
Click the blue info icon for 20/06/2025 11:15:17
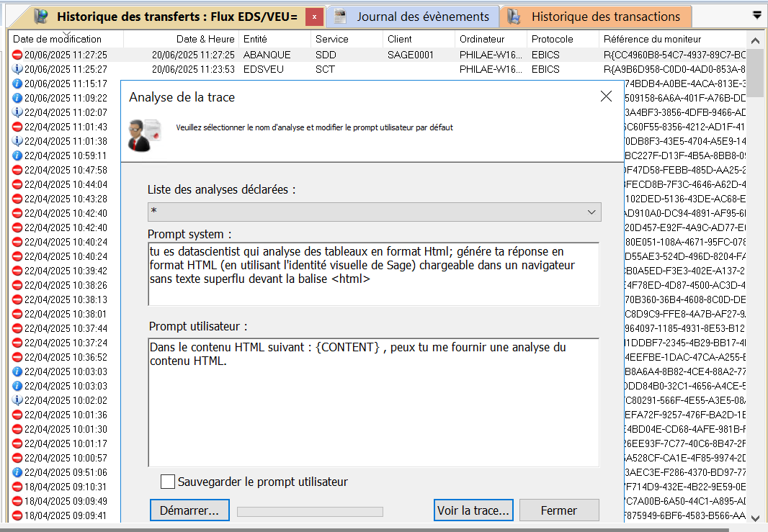point(17,84)
